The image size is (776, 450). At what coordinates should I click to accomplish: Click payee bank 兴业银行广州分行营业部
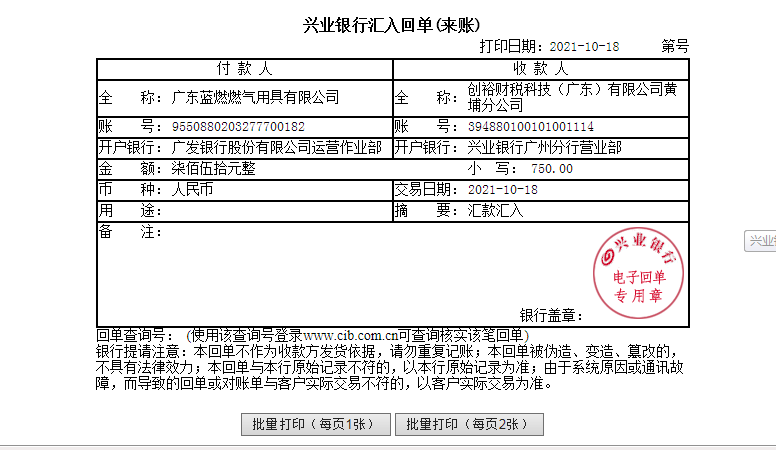pos(544,148)
